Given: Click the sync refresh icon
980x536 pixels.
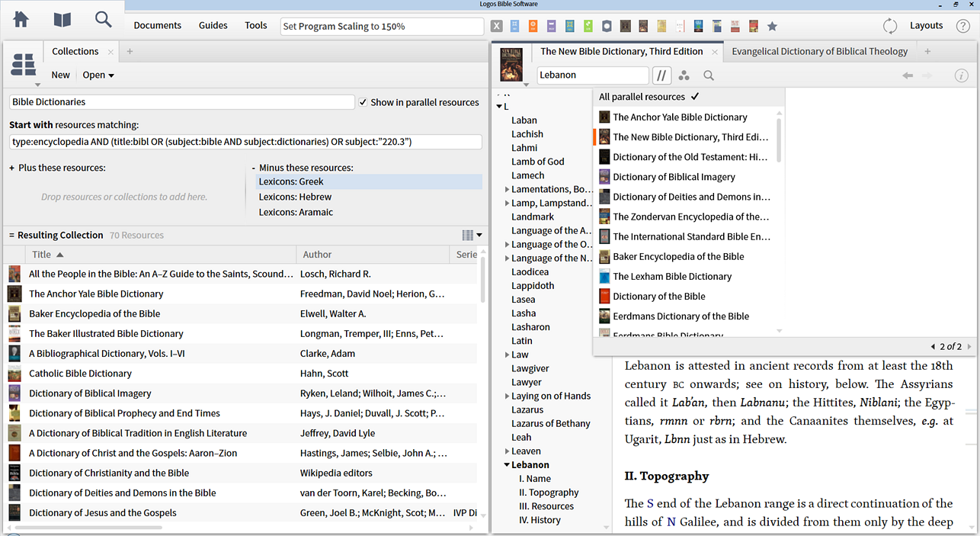Looking at the screenshot, I should pyautogui.click(x=889, y=26).
